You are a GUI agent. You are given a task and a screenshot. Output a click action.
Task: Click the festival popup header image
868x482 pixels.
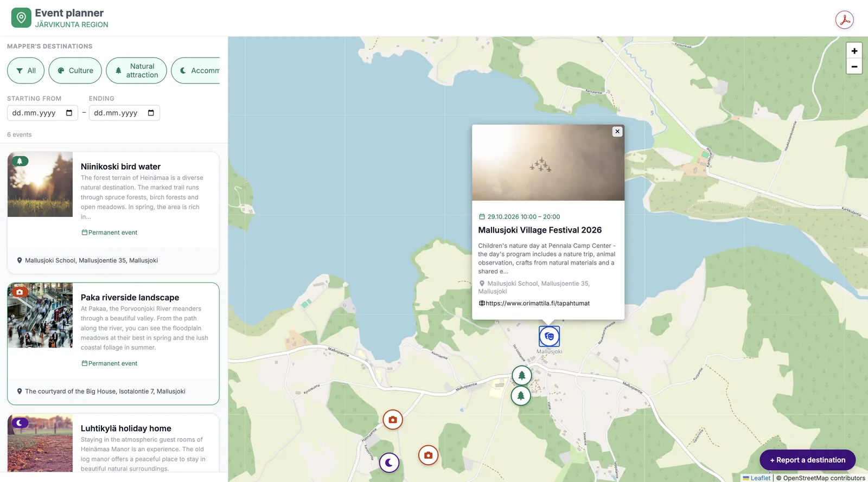[548, 163]
